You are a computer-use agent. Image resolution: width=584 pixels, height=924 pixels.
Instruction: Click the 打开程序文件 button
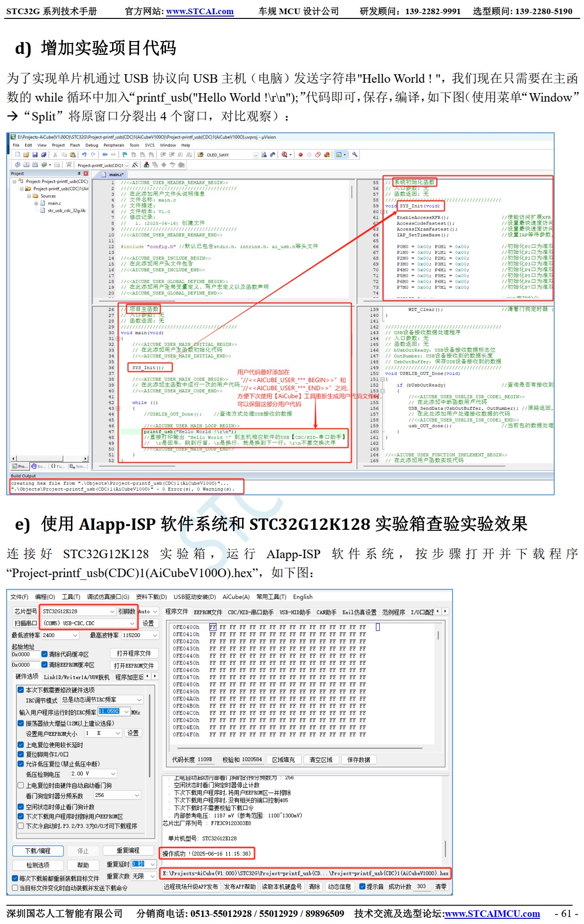[134, 653]
